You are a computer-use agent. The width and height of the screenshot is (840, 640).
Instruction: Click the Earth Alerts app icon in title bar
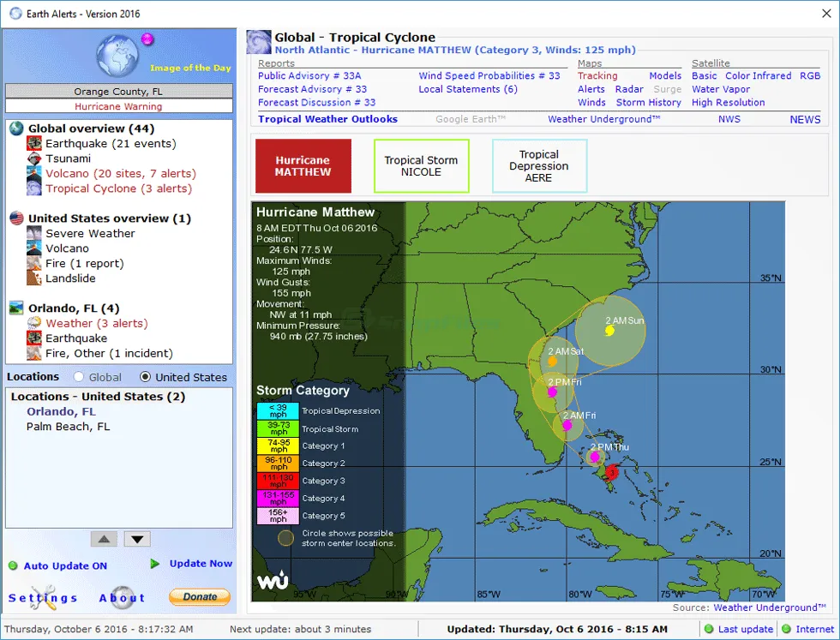(16, 14)
